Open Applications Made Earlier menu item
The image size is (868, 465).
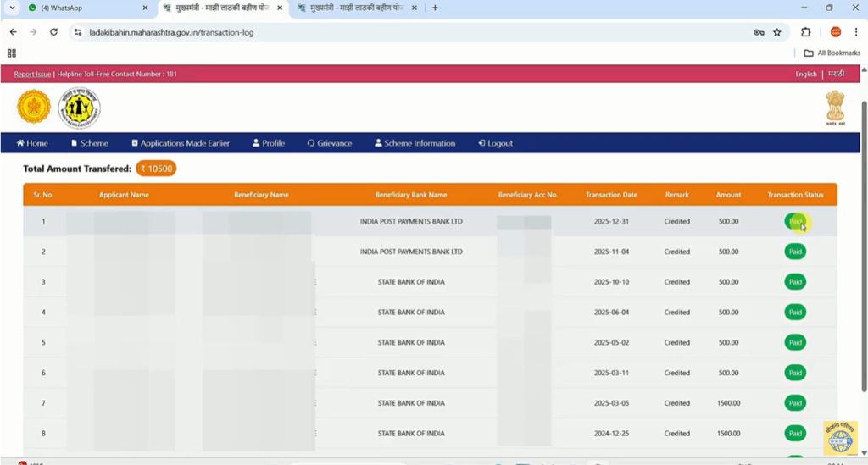pyautogui.click(x=180, y=143)
